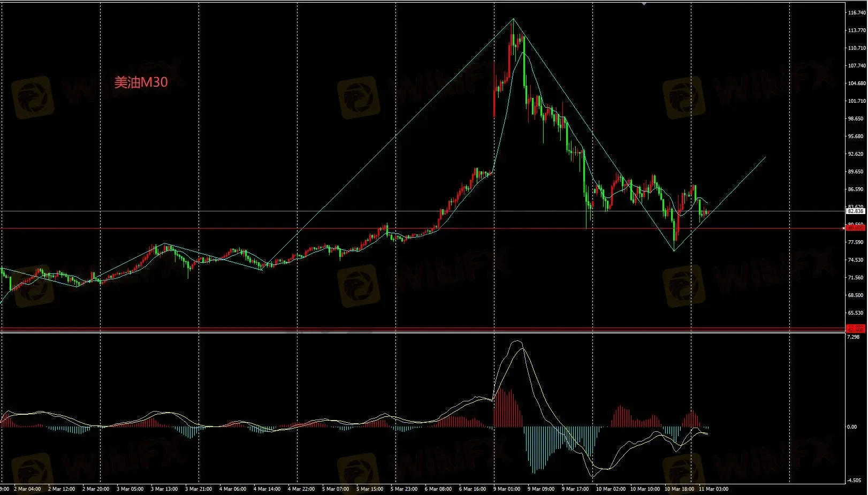Click the 5 Mar 07:00 time label
The width and height of the screenshot is (868, 495).
(336, 489)
